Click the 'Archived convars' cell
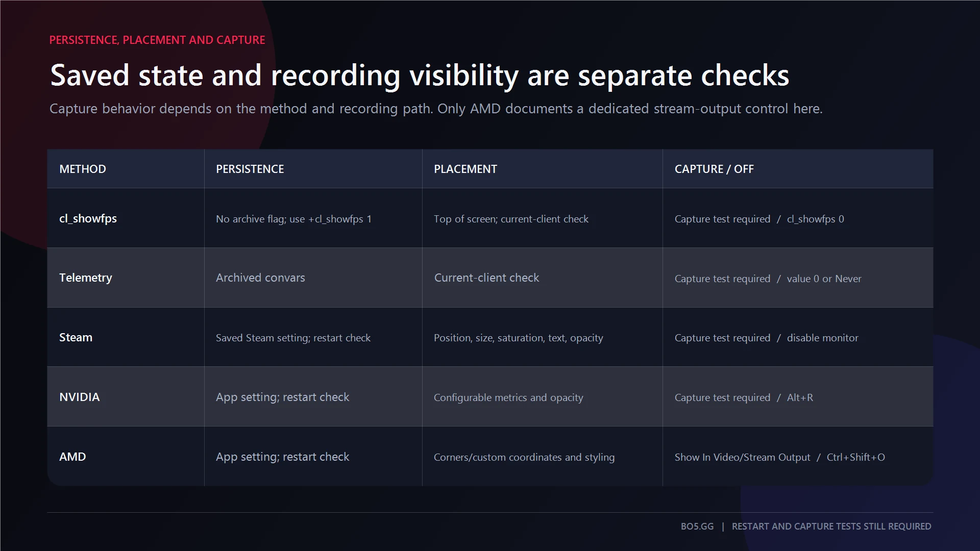Screen dimensions: 980x551 [260, 278]
